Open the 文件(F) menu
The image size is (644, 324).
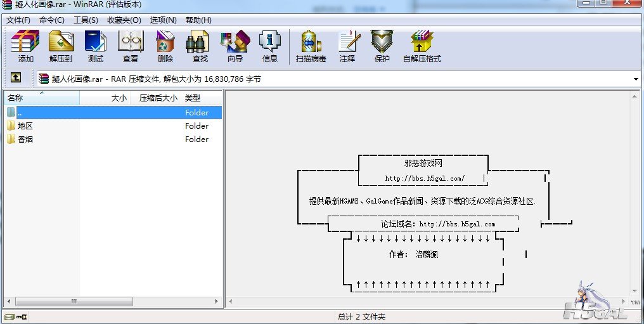tap(18, 20)
